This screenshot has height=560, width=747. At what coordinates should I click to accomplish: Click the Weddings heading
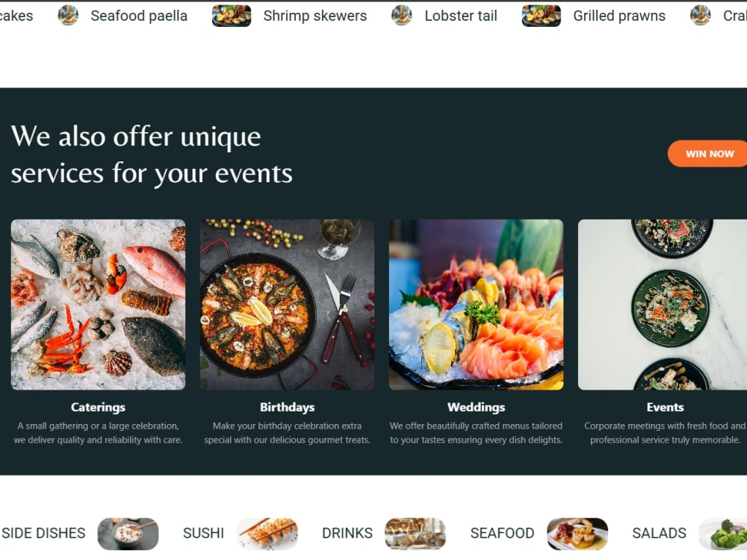coord(476,407)
